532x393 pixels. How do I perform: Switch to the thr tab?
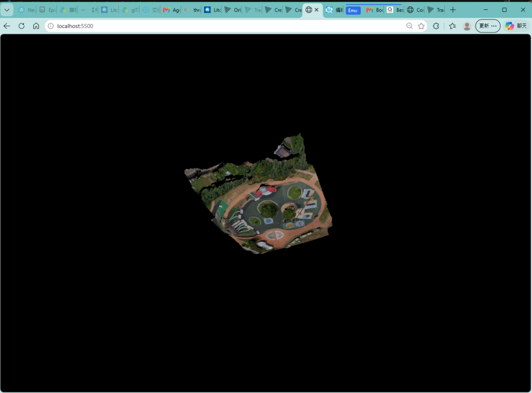192,10
